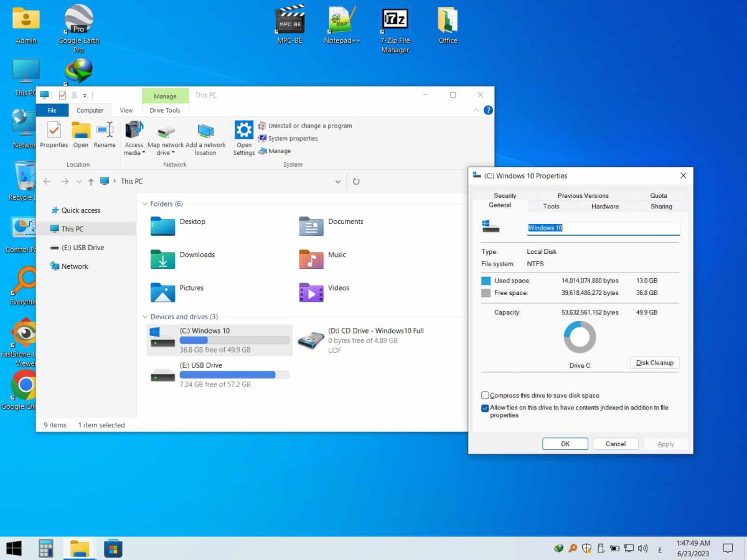This screenshot has width=747, height=560.
Task: Click the Properties icon in the ribbon
Action: click(54, 131)
